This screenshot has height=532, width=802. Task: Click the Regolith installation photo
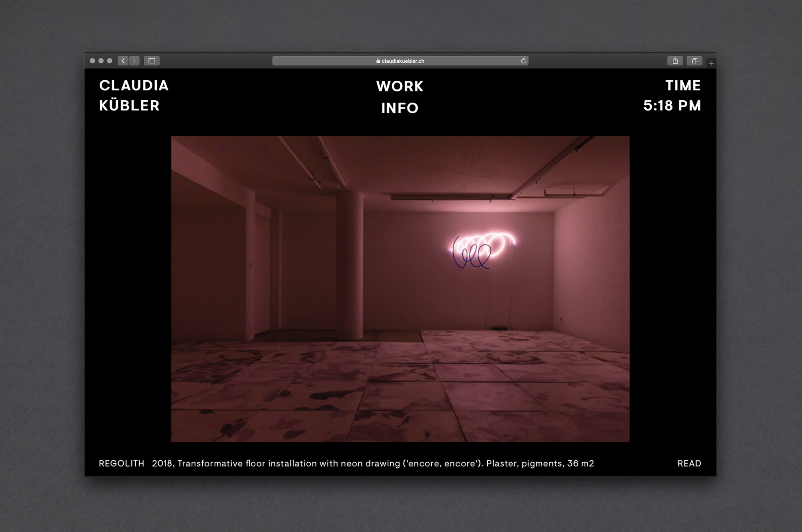click(x=400, y=289)
